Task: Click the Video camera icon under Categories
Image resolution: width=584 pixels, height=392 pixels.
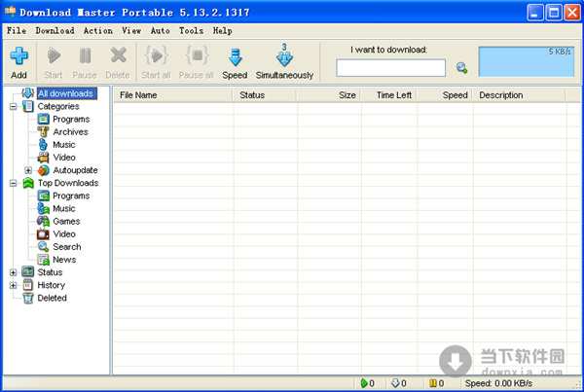Action: point(43,158)
